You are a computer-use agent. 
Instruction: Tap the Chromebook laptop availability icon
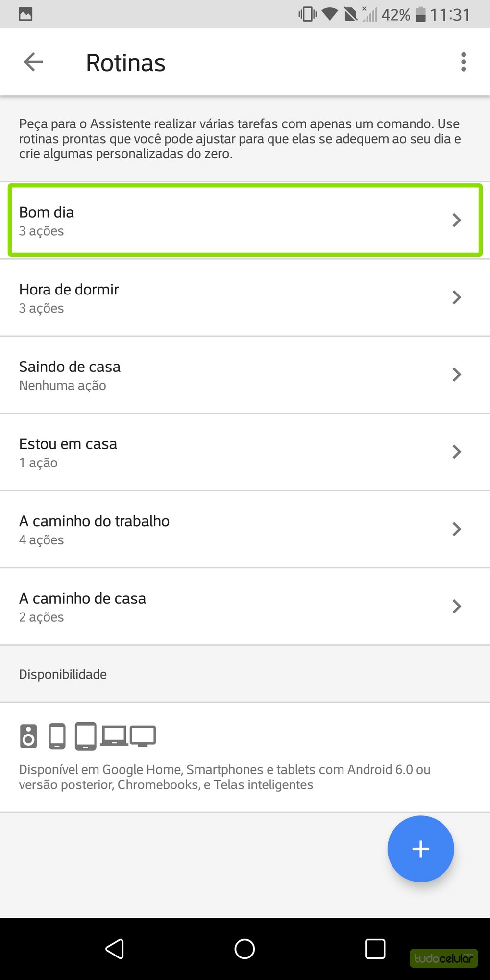click(x=114, y=736)
